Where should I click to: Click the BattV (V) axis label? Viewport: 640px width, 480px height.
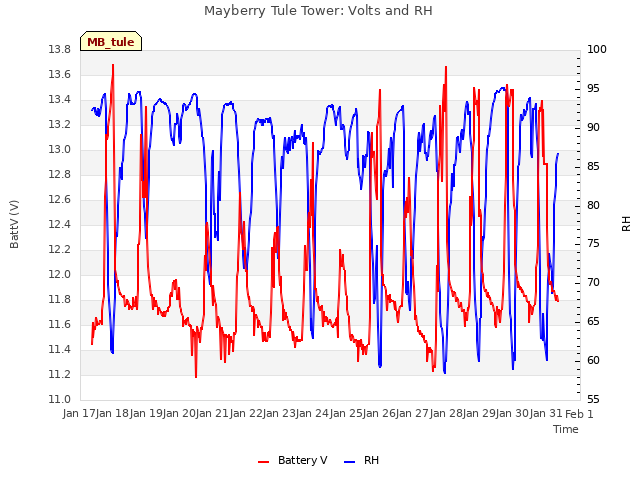(14, 224)
